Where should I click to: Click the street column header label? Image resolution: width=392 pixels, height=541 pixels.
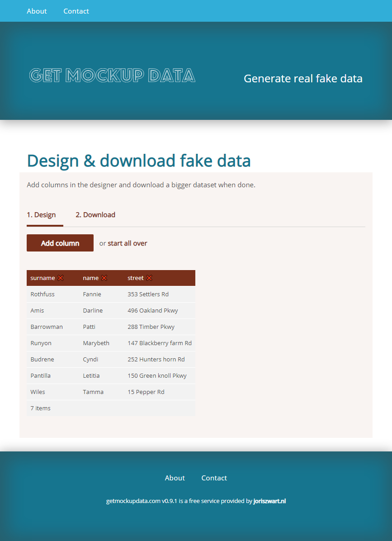click(136, 278)
